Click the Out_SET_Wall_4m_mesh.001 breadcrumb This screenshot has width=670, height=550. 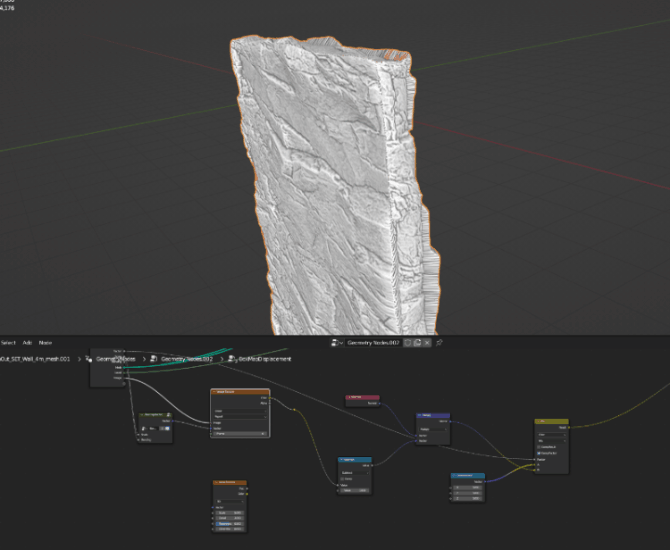point(35,359)
